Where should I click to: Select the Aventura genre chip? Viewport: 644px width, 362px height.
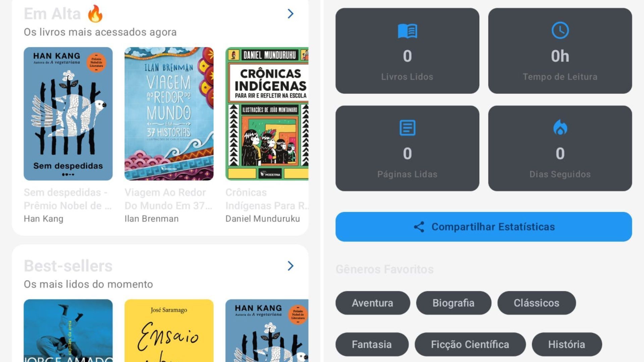click(x=372, y=303)
